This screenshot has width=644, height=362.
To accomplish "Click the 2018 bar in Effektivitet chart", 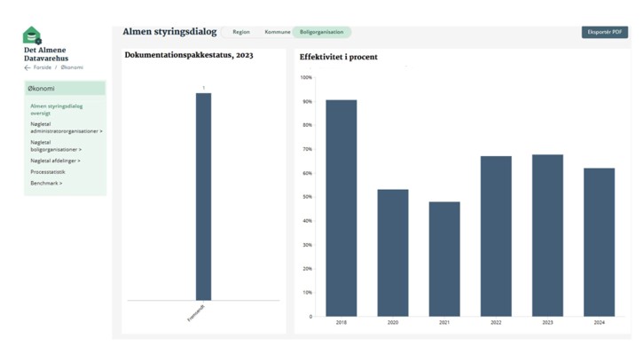I will point(341,208).
